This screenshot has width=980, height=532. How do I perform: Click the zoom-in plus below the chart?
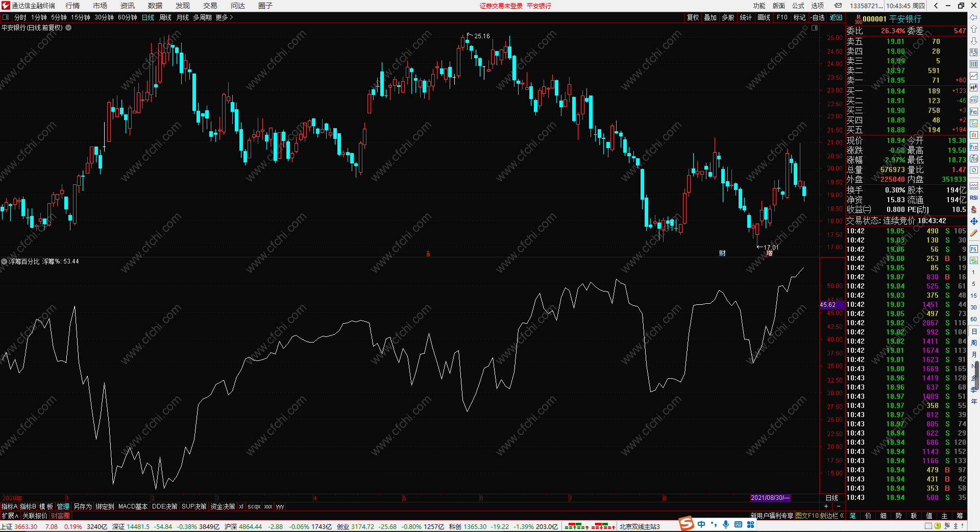[826, 506]
